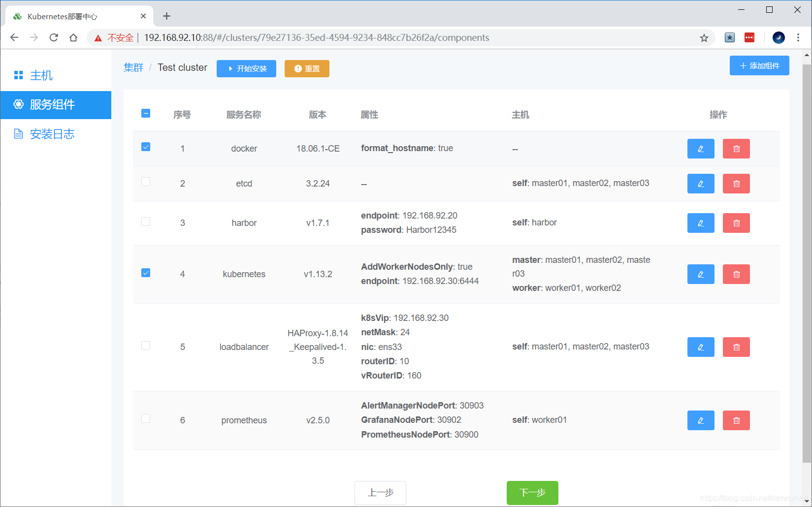812x507 pixels.
Task: Go back in browser history
Action: pyautogui.click(x=14, y=37)
